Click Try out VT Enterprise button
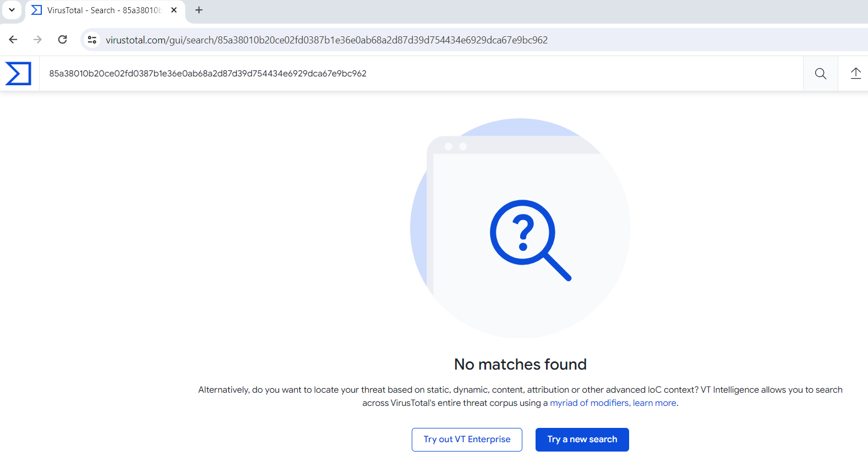Screen dimensions: 868x462 coord(467,439)
